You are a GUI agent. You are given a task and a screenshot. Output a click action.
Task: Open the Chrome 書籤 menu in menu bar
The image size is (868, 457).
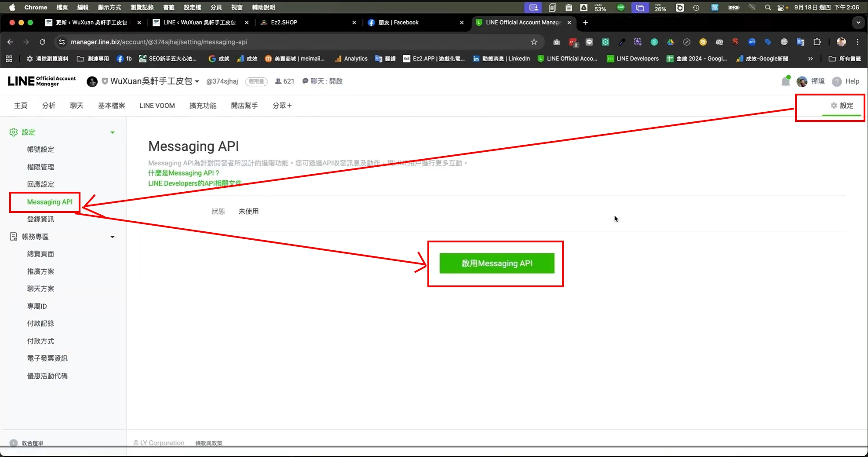168,7
